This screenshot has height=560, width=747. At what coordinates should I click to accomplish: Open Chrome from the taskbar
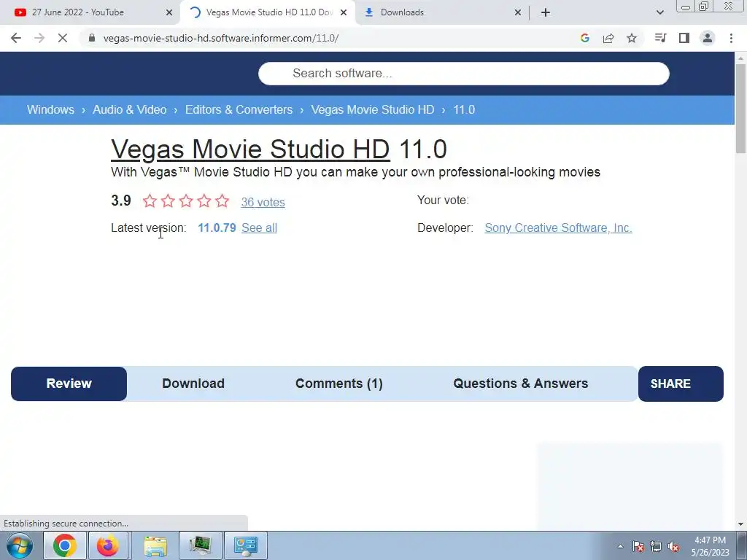(x=65, y=545)
